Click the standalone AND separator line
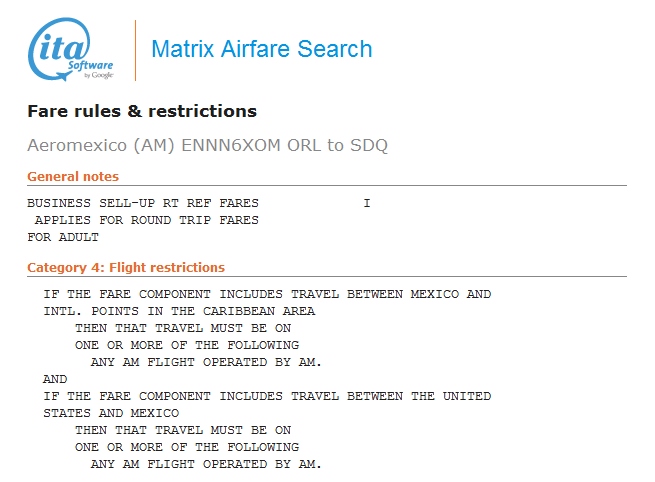The image size is (655, 482). point(55,379)
